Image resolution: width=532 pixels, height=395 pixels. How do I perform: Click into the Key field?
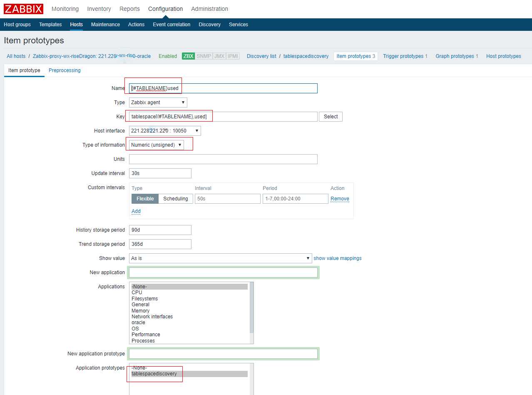[x=223, y=117]
